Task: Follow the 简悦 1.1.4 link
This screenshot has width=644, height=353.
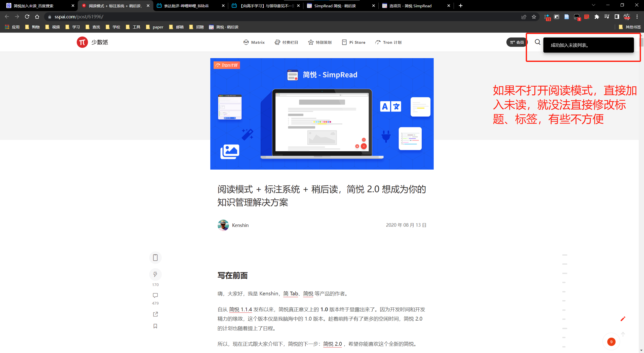Action: click(x=240, y=309)
